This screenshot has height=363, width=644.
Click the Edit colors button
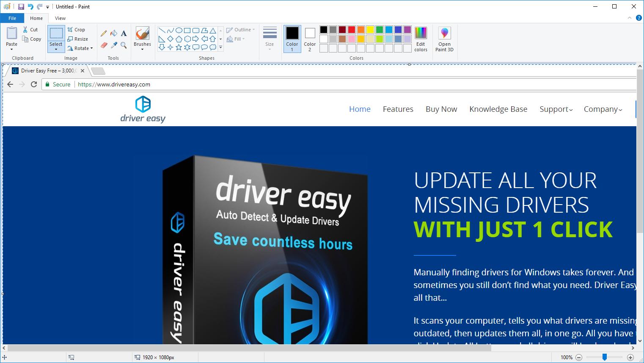tap(421, 38)
